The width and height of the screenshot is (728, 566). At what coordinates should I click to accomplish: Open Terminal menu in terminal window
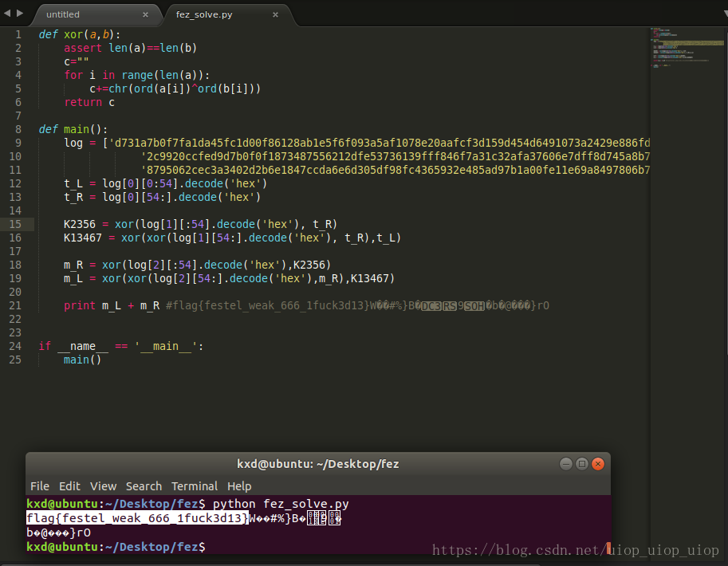pyautogui.click(x=195, y=486)
